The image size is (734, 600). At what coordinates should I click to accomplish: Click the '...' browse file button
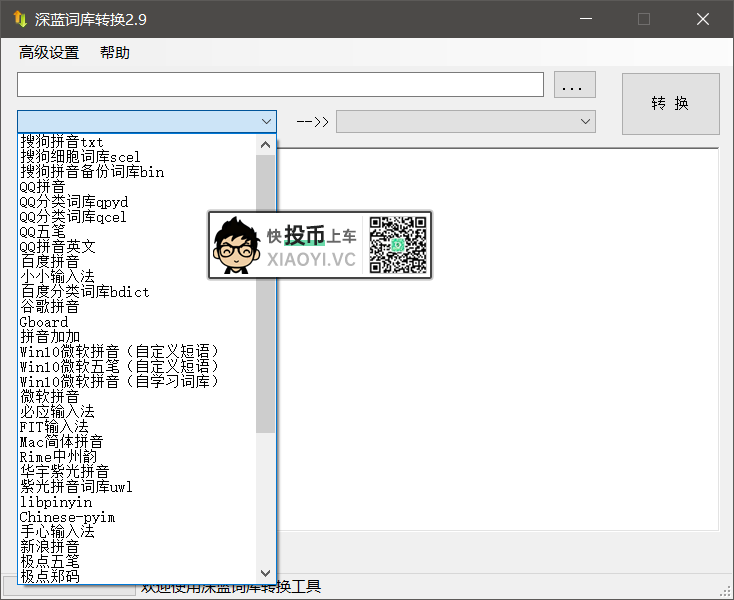click(x=574, y=86)
